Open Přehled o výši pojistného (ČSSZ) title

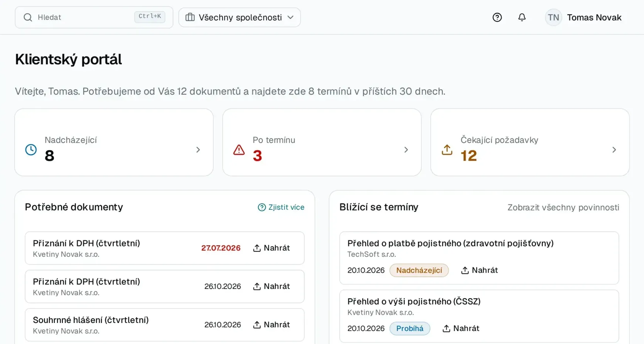coord(414,301)
